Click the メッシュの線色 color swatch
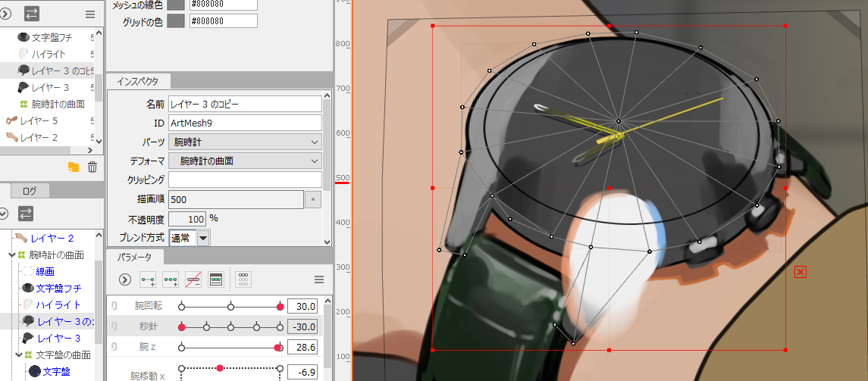The image size is (868, 381). [176, 3]
